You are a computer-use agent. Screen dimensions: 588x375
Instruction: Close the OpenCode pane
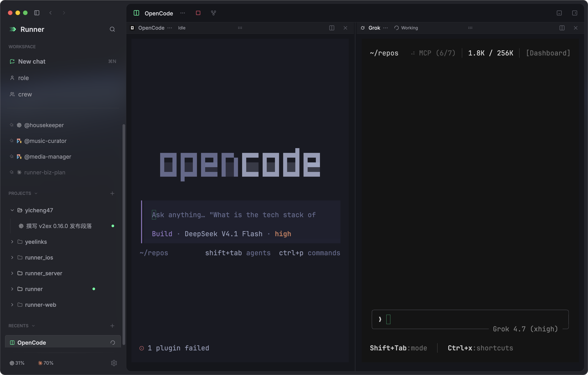(345, 28)
